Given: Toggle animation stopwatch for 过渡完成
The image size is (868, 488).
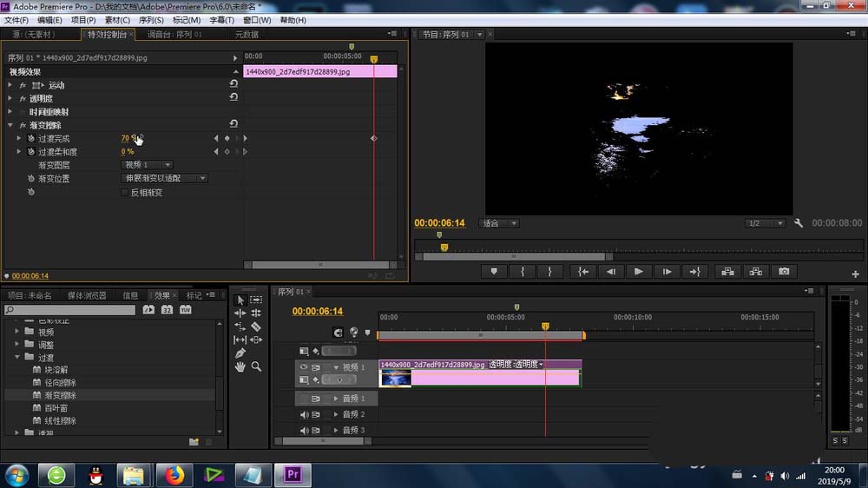Looking at the screenshot, I should [x=31, y=138].
